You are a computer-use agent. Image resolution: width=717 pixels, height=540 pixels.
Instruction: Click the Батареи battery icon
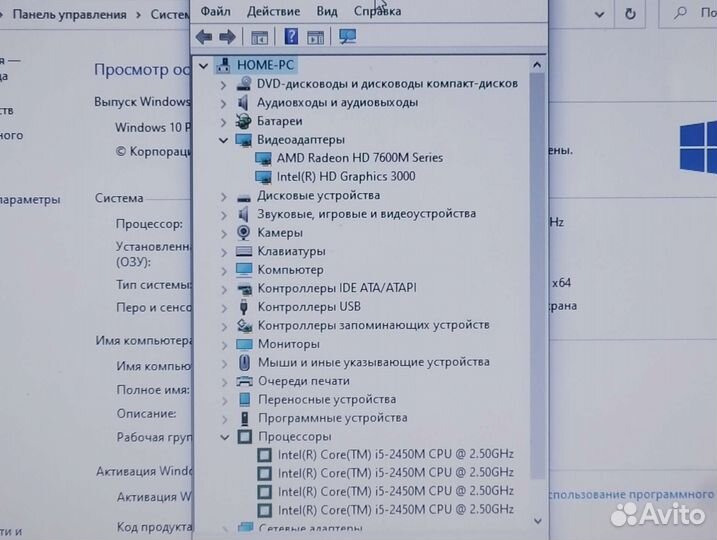(243, 121)
